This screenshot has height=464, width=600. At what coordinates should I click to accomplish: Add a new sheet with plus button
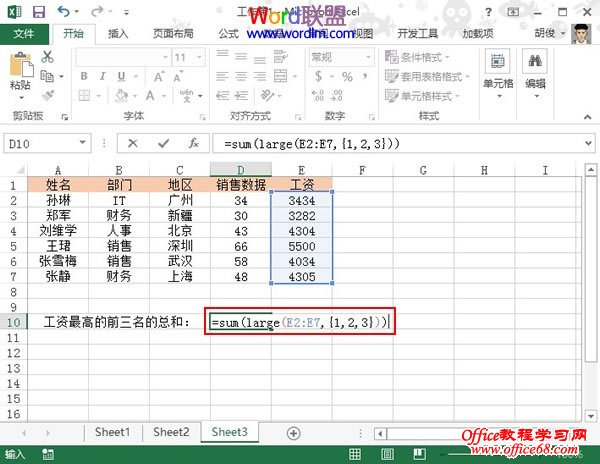point(293,433)
